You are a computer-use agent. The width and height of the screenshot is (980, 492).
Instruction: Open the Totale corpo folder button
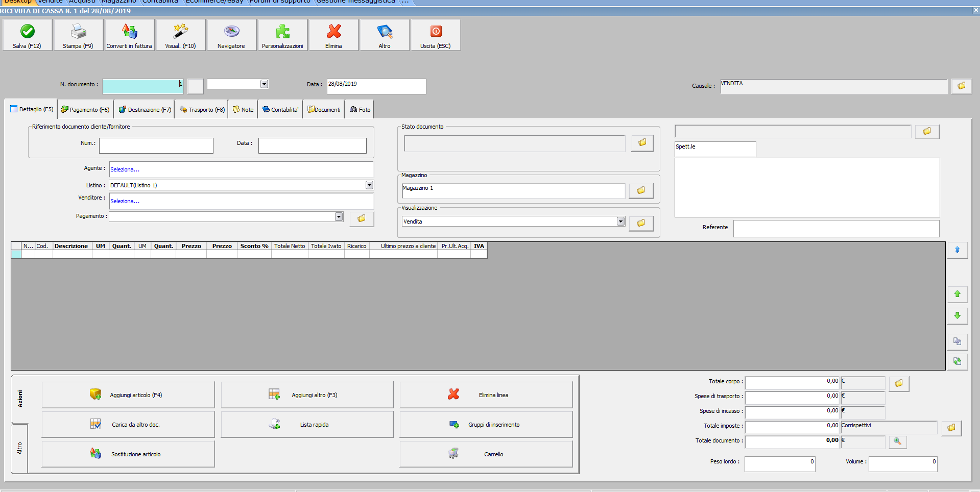899,383
